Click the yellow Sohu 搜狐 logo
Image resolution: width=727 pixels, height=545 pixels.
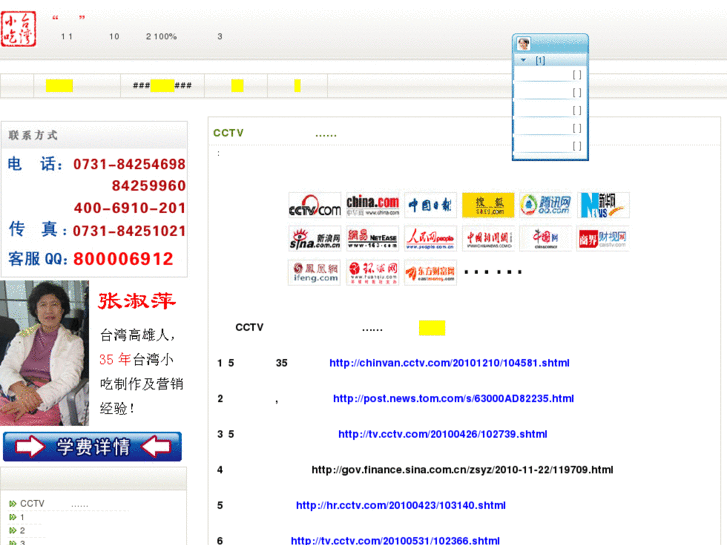(x=488, y=205)
